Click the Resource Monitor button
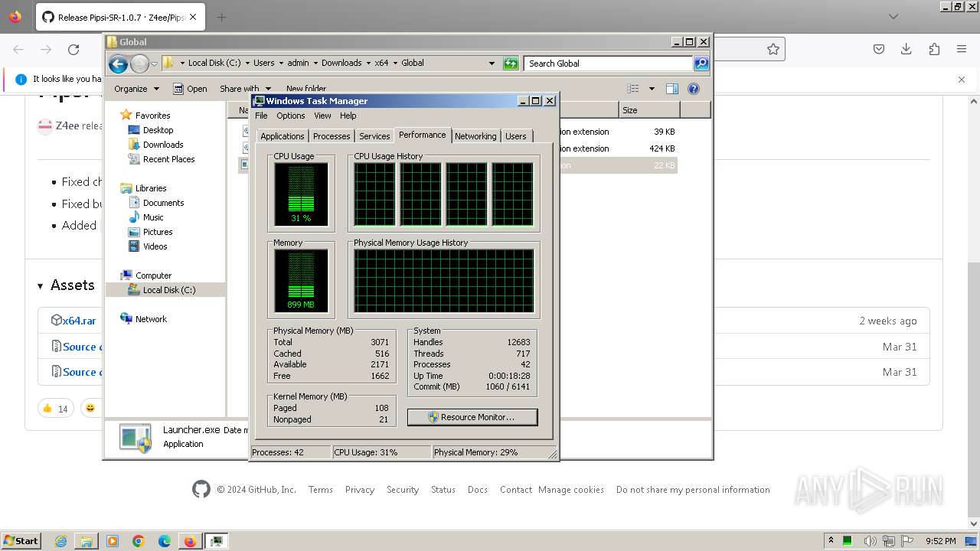 (x=472, y=417)
